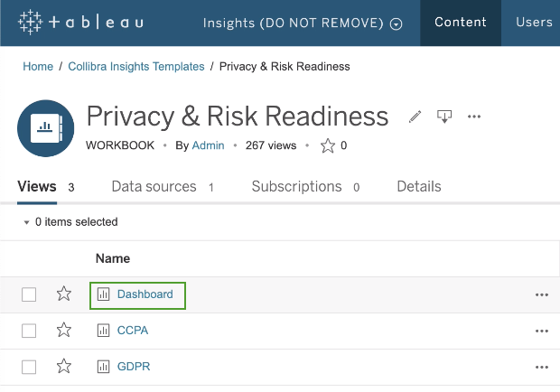560x392 pixels.
Task: Star the Dashboard view as favorite
Action: pyautogui.click(x=64, y=294)
